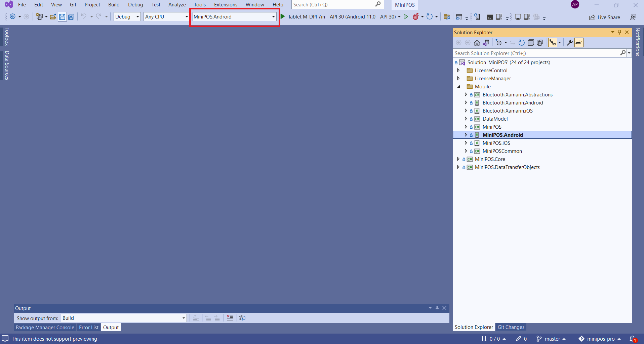
Task: Open the Analyze menu
Action: coord(177,5)
